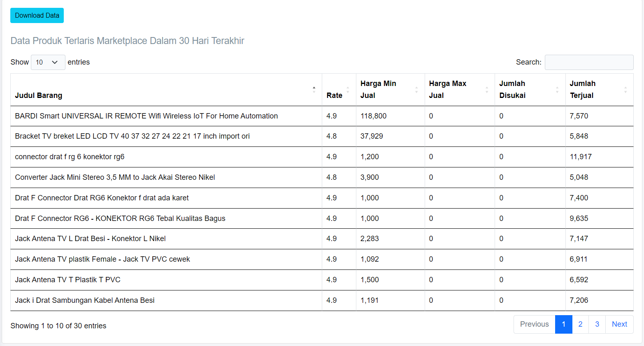Jump to pagination page 3
Viewport: 644px width, 346px height.
coord(597,324)
